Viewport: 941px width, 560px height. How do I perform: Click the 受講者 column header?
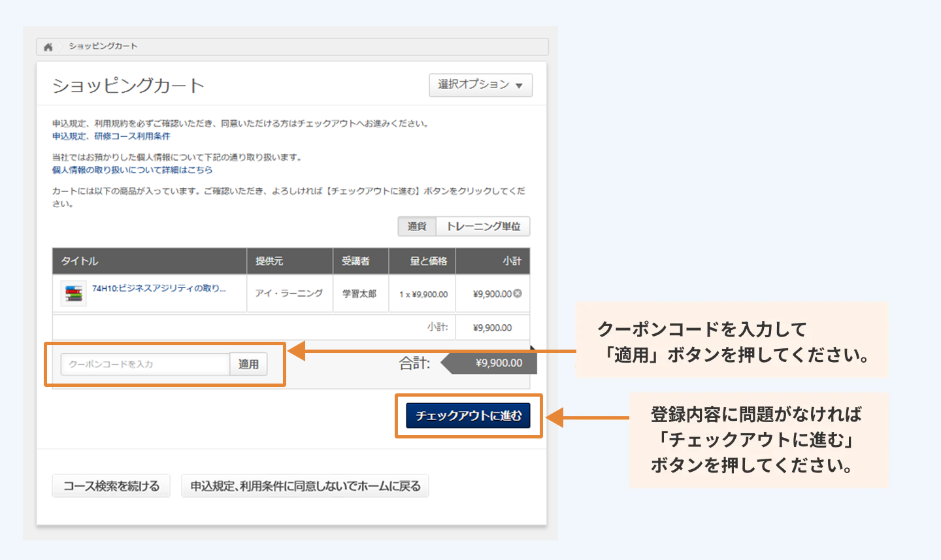point(355,261)
